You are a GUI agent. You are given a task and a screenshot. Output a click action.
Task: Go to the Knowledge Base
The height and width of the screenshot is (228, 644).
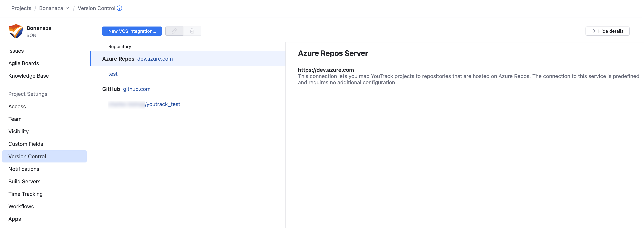(29, 76)
